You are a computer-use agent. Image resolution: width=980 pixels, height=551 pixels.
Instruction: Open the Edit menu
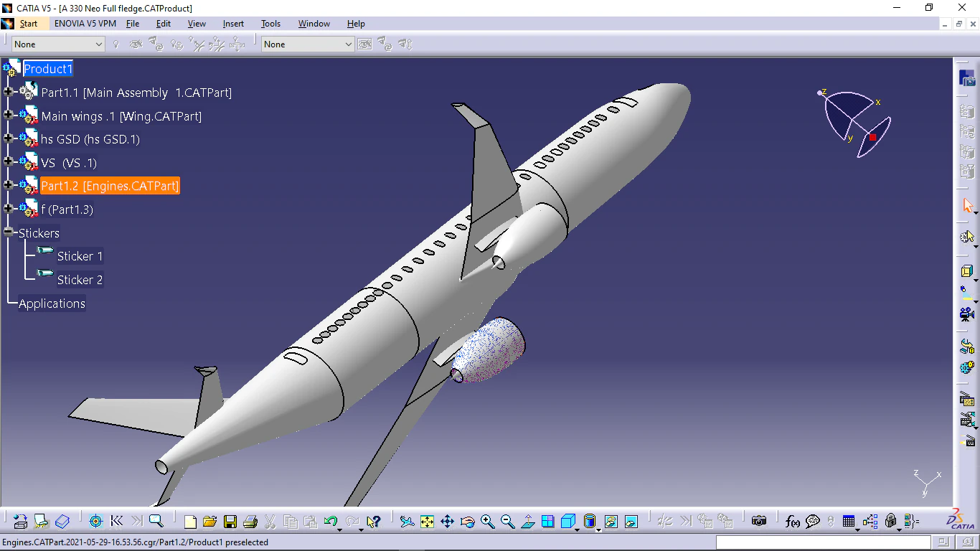point(164,24)
